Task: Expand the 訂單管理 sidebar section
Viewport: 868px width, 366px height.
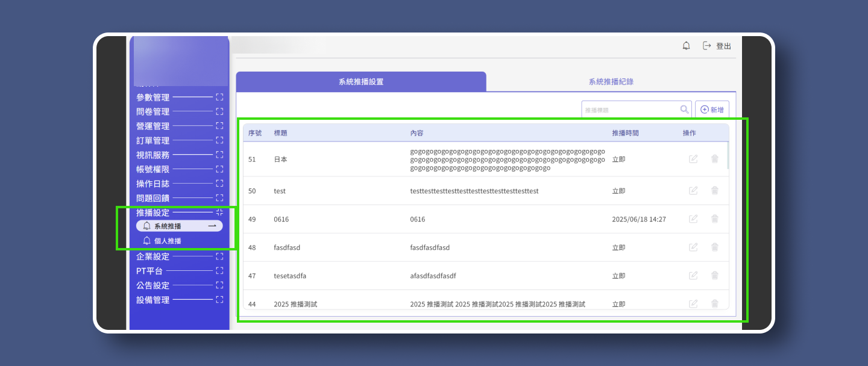Action: (219, 140)
